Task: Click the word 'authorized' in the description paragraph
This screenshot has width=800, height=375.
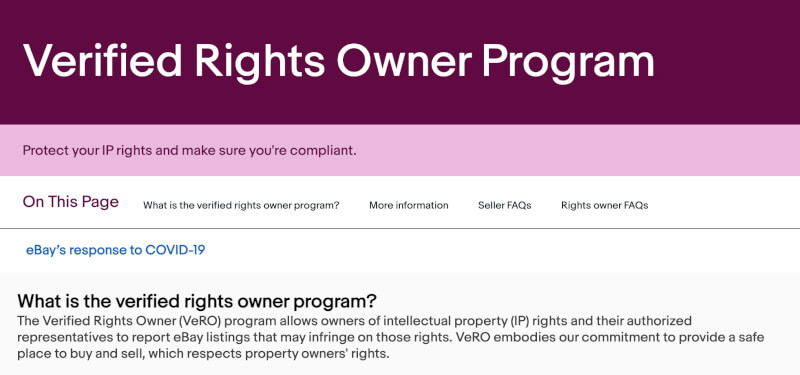Action: pyautogui.click(x=663, y=321)
